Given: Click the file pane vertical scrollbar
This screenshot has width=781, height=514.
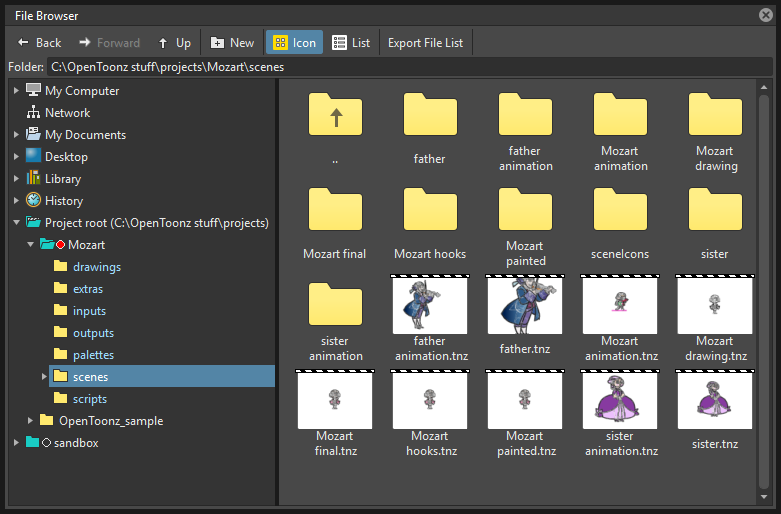Looking at the screenshot, I should coord(764,291).
